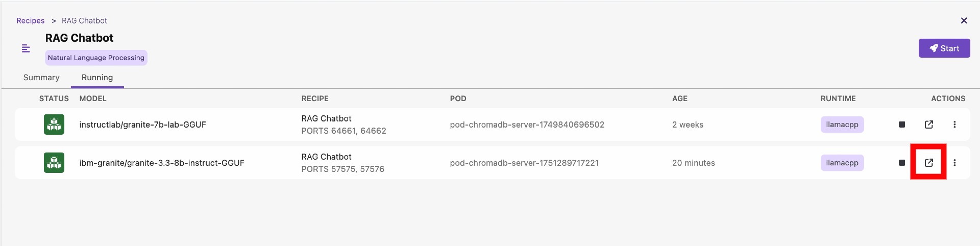Open the granite-3.3-8b-instruct app externally
The height and width of the screenshot is (246, 980).
928,163
